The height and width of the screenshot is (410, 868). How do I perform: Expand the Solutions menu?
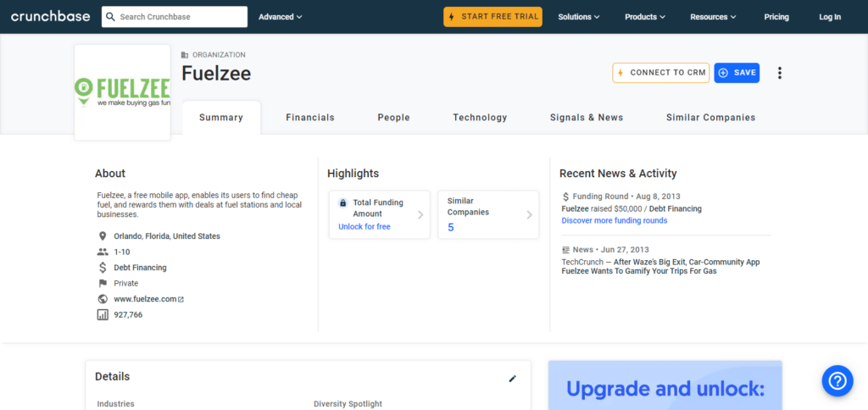[578, 17]
